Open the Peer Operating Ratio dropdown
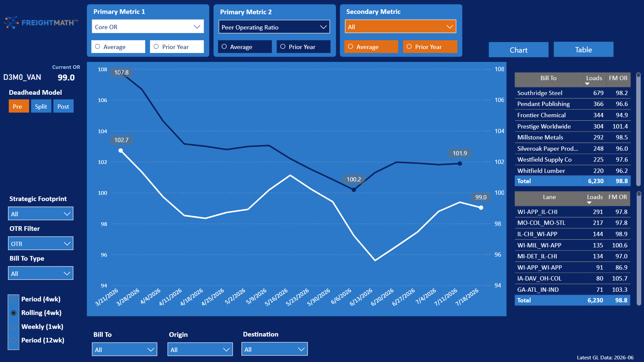 click(274, 27)
